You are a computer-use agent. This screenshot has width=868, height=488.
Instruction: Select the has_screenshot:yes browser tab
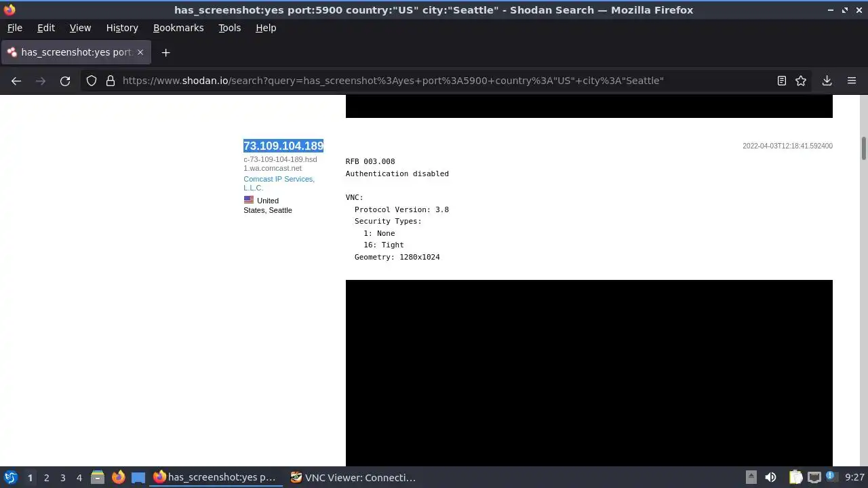click(x=76, y=52)
